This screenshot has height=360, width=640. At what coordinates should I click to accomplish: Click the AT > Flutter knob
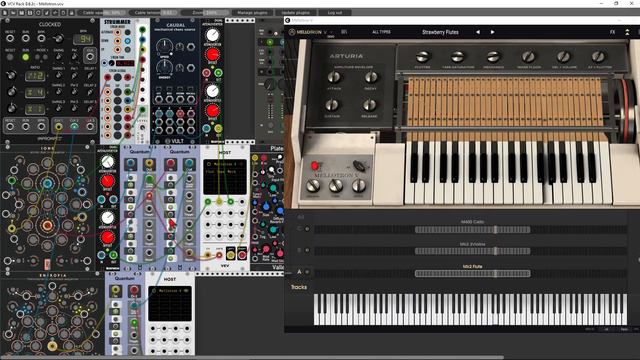pyautogui.click(x=598, y=56)
